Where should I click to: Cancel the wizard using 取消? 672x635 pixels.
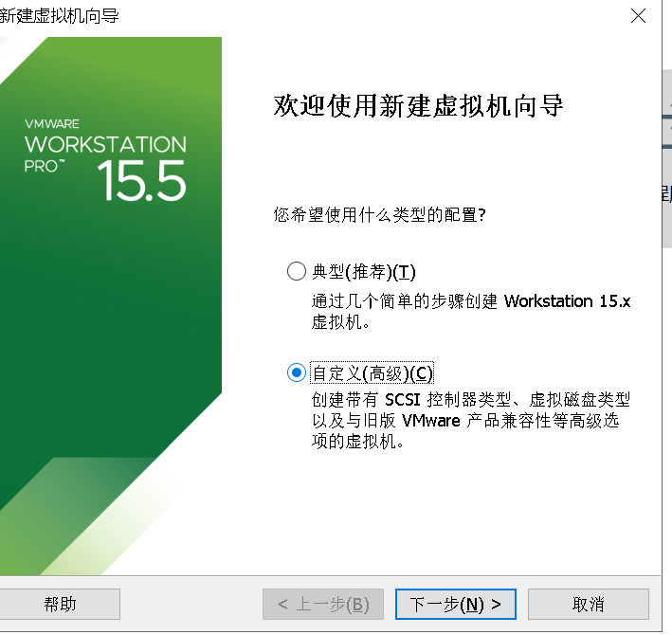pos(589,604)
